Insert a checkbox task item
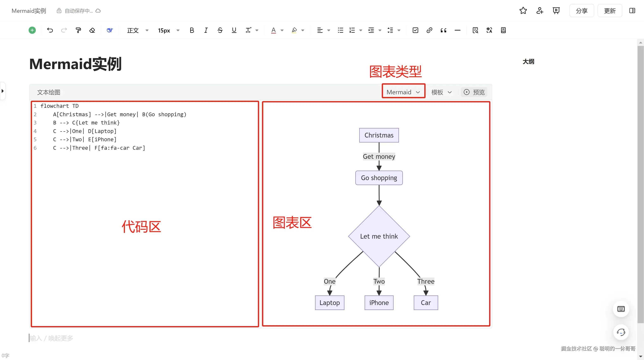 (x=415, y=30)
